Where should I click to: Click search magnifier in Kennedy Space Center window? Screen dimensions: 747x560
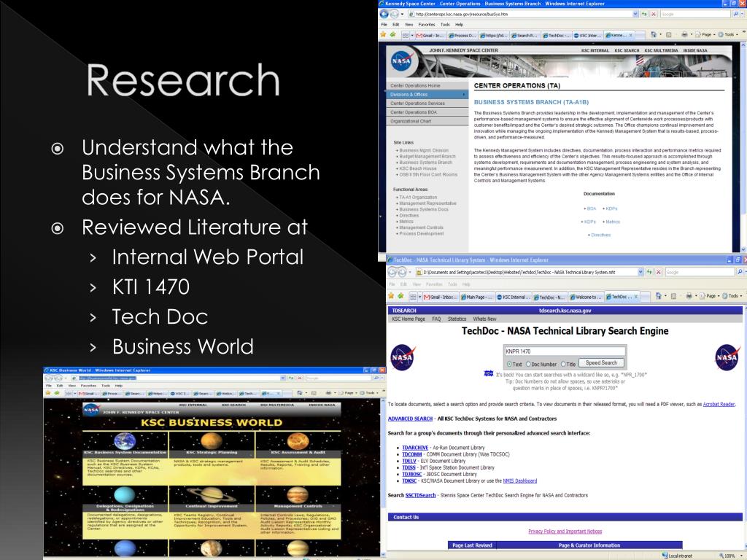coord(735,15)
